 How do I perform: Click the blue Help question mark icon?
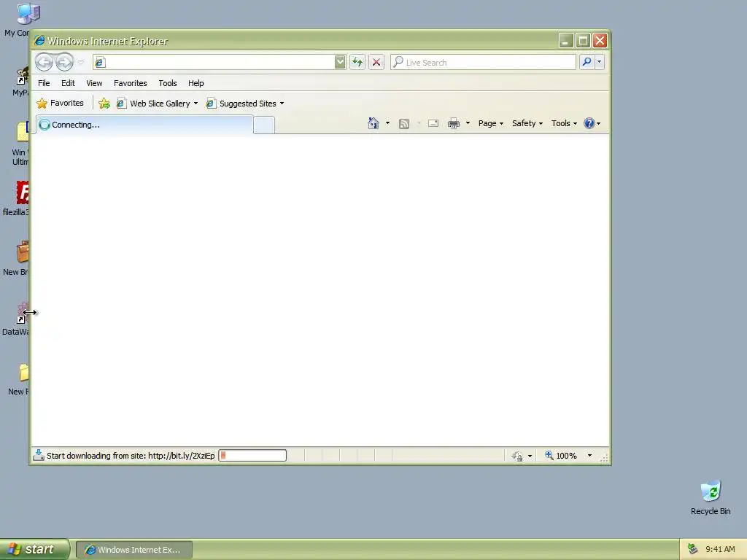[x=589, y=123]
